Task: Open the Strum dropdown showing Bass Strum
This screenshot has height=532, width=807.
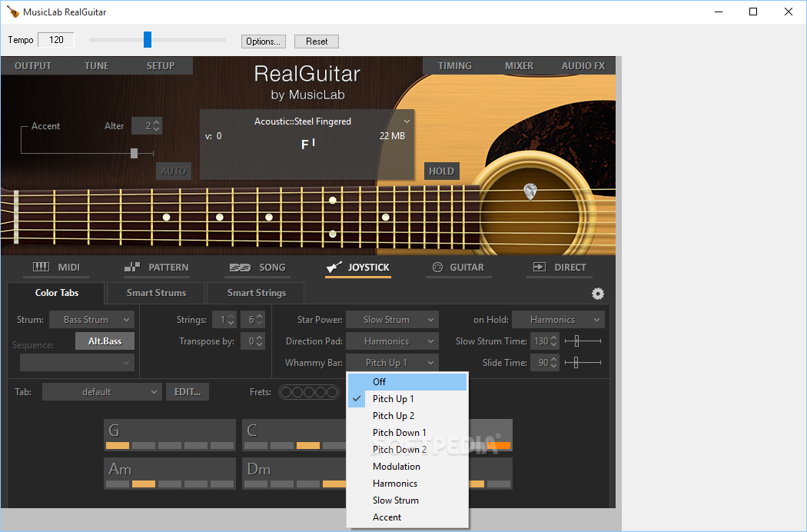Action: [x=91, y=319]
